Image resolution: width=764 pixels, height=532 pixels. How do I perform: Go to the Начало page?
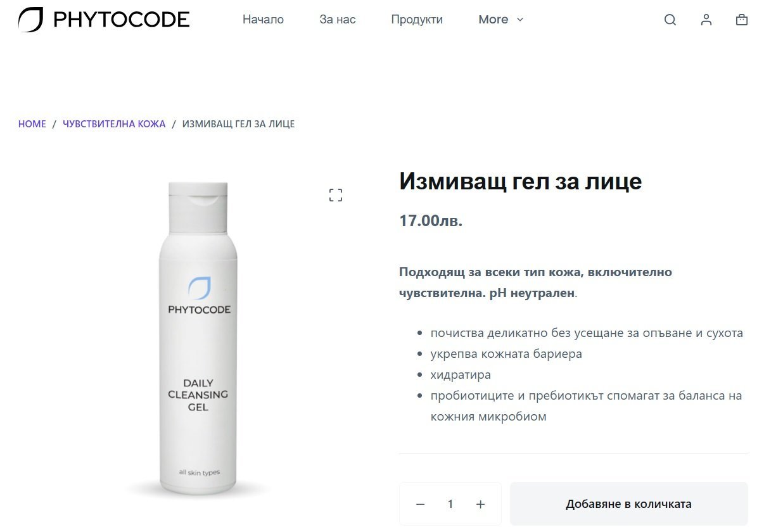263,20
